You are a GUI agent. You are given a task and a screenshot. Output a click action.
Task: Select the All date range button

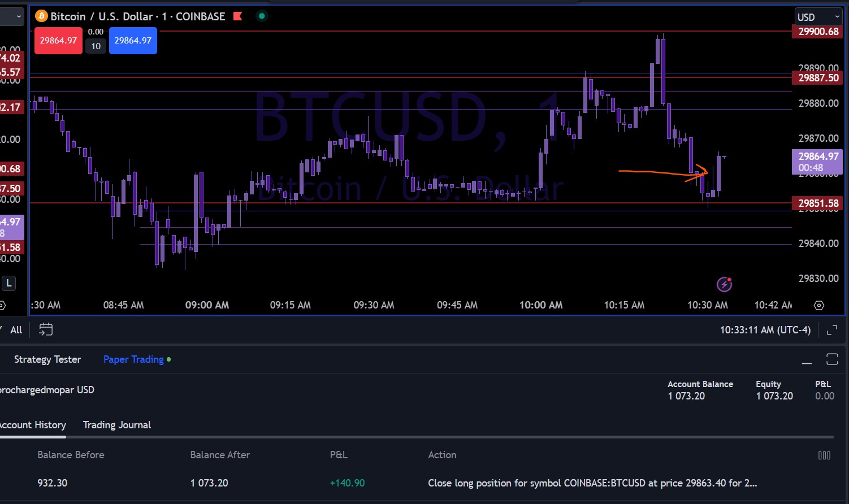(x=16, y=330)
